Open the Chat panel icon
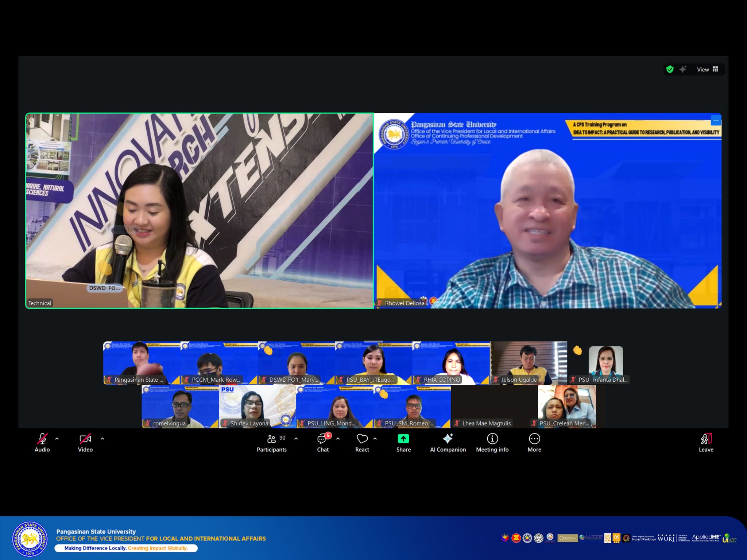The image size is (747, 560). pos(322,439)
